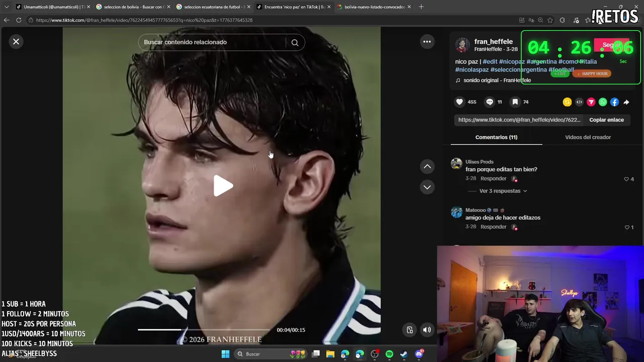Open the #seleccionargentina hashtag

coord(519,70)
